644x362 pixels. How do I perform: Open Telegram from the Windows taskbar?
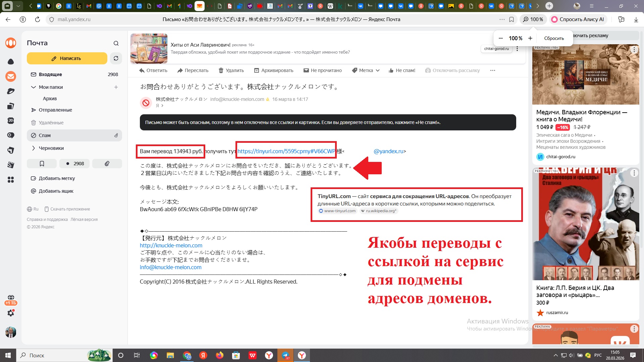click(x=285, y=355)
